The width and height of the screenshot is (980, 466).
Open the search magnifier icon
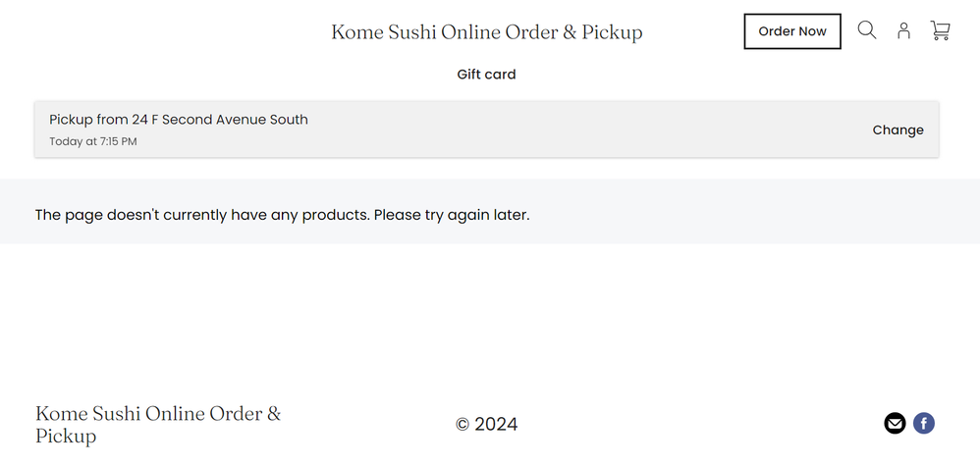pos(866,30)
